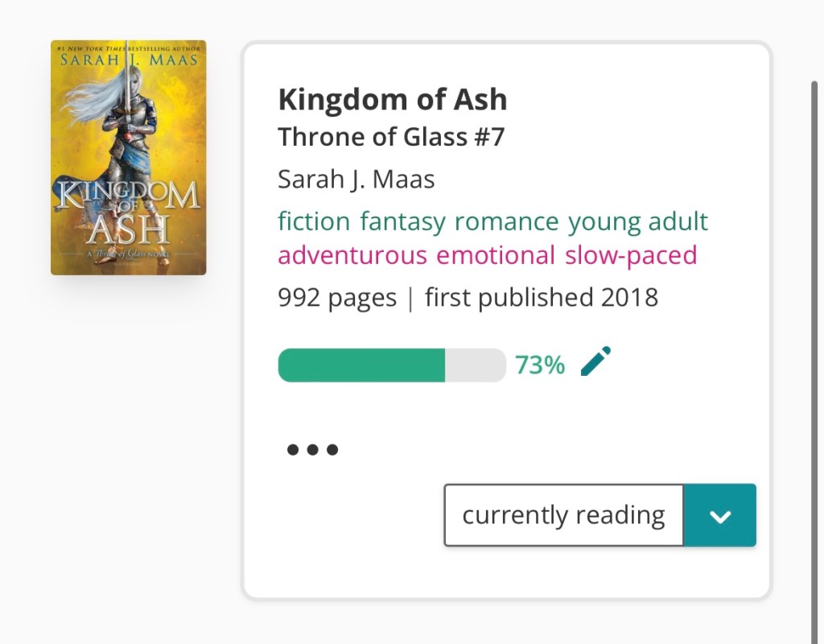Click the 'slow-paced' pace tag
This screenshot has height=644, width=824.
pos(631,255)
